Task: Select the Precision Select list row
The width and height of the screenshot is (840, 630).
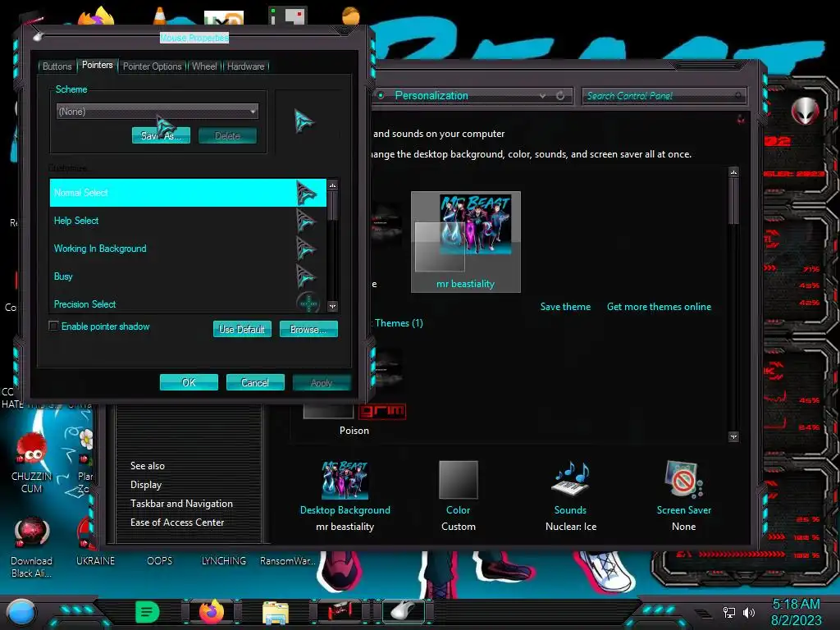Action: click(x=188, y=303)
